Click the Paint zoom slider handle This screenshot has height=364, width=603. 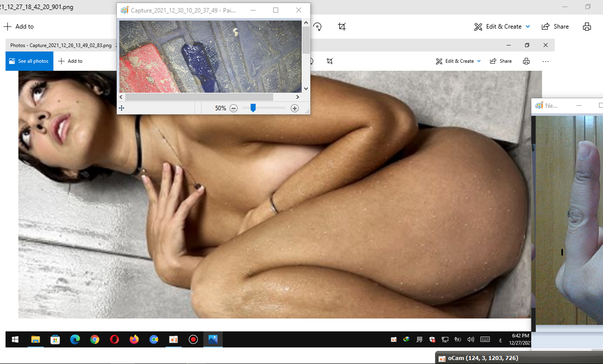pyautogui.click(x=253, y=108)
